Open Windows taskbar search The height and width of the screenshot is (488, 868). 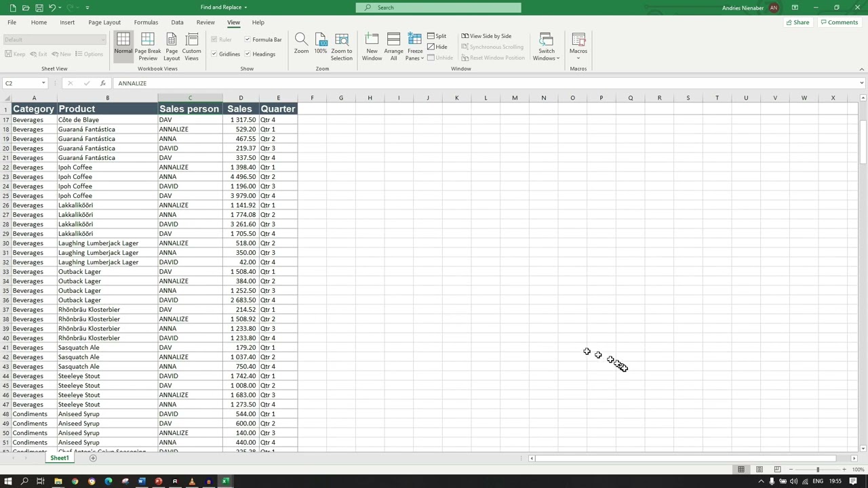24,481
